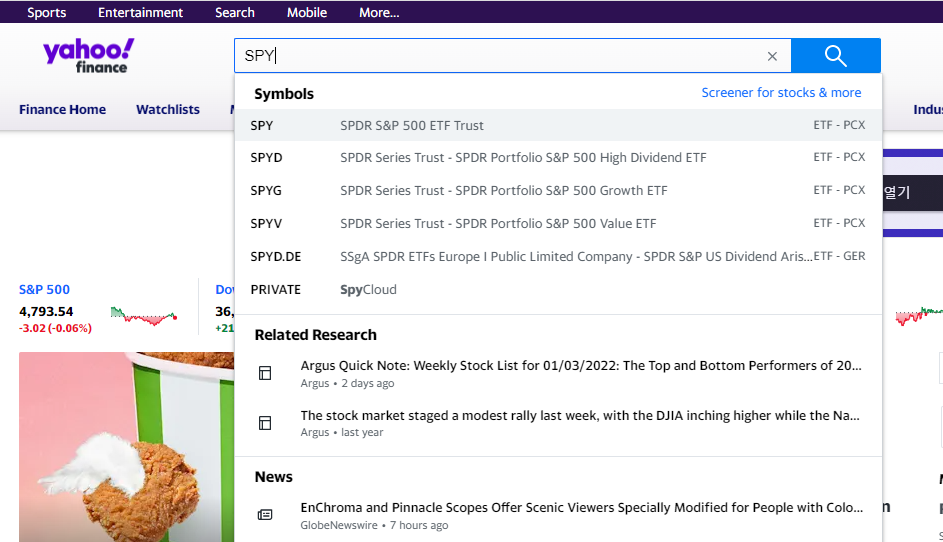Expand the More... top navigation menu
The width and height of the screenshot is (943, 542).
click(x=379, y=12)
